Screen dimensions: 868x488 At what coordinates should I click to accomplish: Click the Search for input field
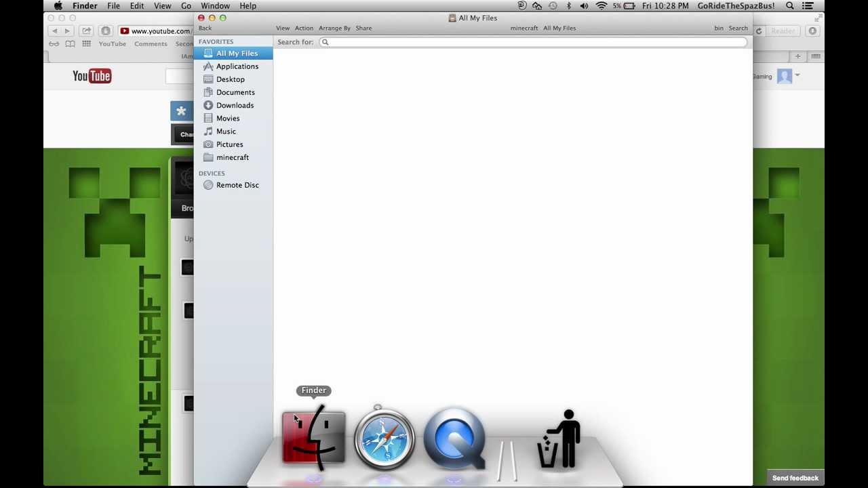(x=532, y=42)
